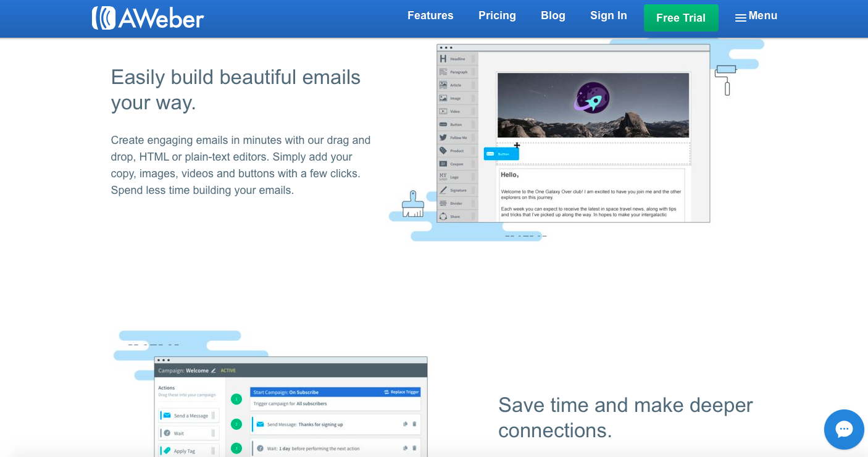Edit the campaign name with the pencil icon
The image size is (868, 457).
pos(214,371)
